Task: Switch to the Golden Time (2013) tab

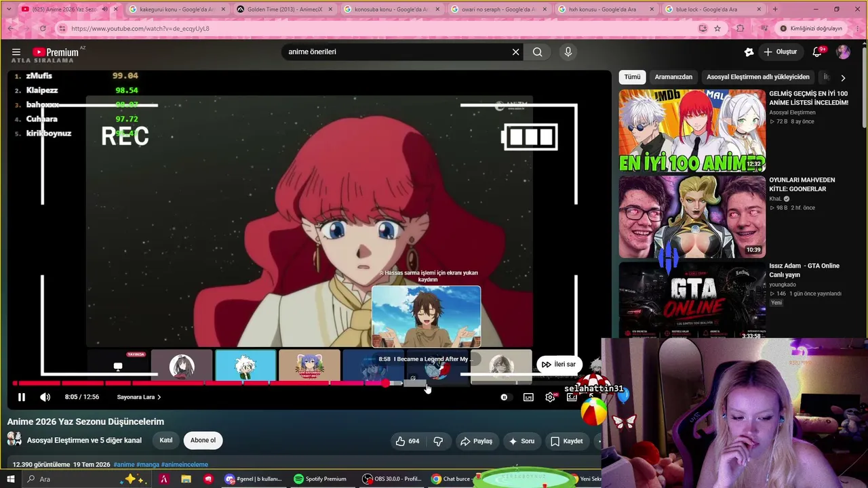Action: (x=284, y=9)
